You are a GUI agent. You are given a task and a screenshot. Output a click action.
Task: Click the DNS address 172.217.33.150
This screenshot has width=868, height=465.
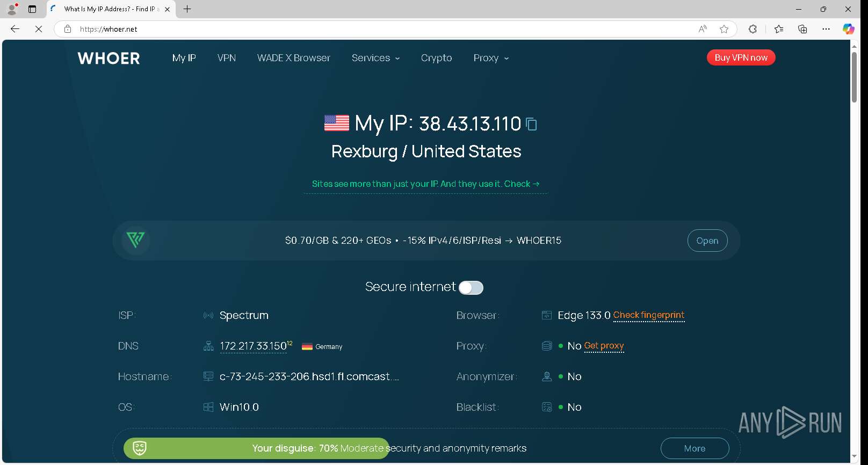click(254, 346)
